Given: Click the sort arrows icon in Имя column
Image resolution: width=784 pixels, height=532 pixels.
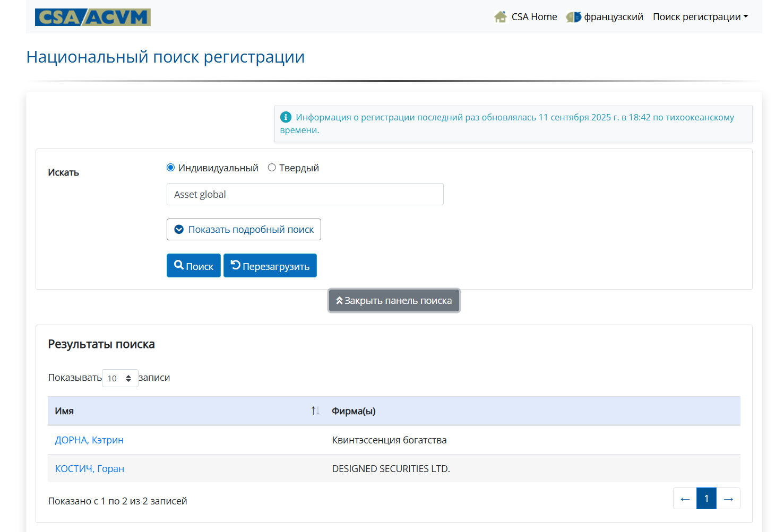Looking at the screenshot, I should click(315, 411).
